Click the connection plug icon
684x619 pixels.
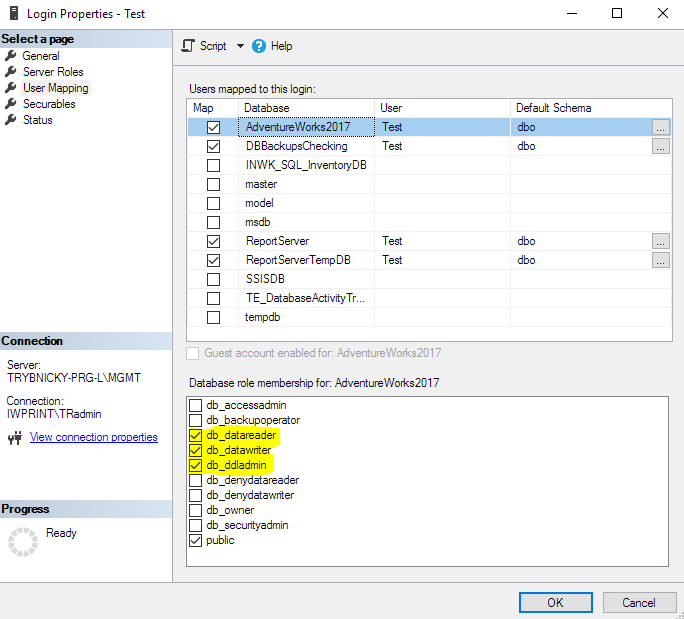point(15,437)
